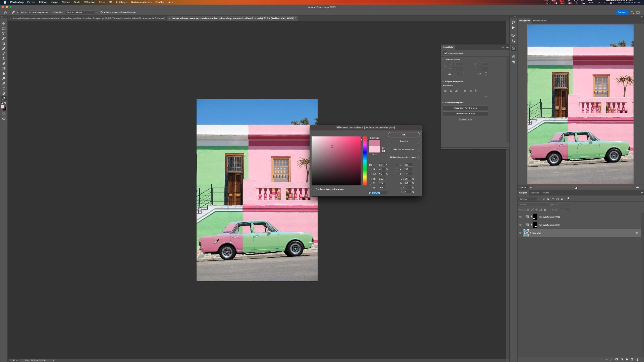This screenshot has height=362, width=644.
Task: Click OK in the color picker
Action: point(404,135)
